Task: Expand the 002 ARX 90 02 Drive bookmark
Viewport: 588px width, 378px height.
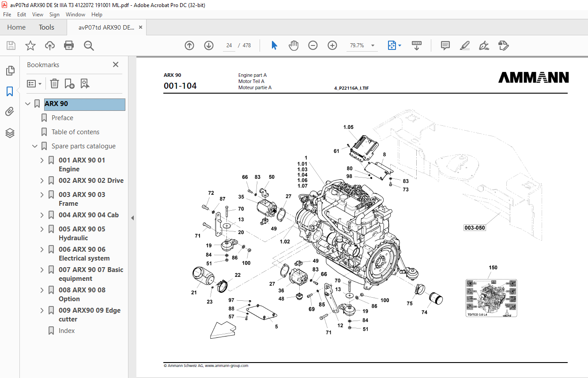Action: point(42,181)
